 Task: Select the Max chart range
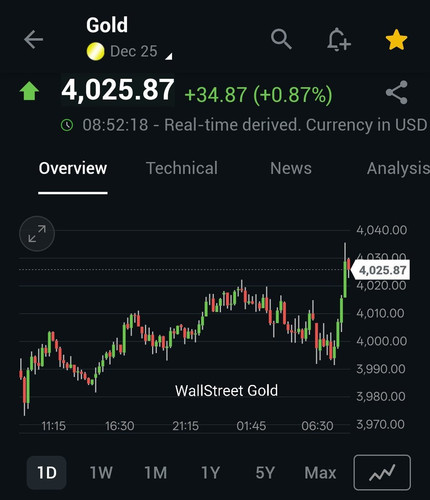[320, 473]
